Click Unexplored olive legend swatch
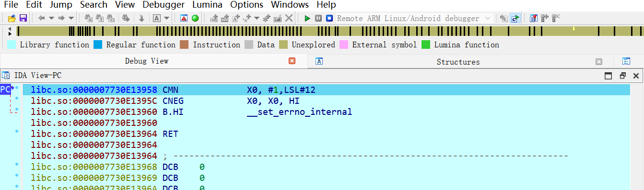Viewport: 644px width, 190px height. [x=283, y=45]
